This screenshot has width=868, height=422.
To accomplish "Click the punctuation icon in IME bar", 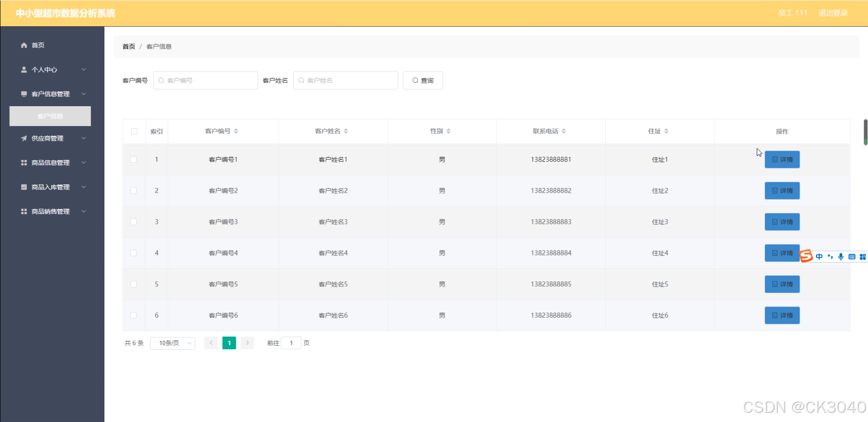I will pos(830,257).
